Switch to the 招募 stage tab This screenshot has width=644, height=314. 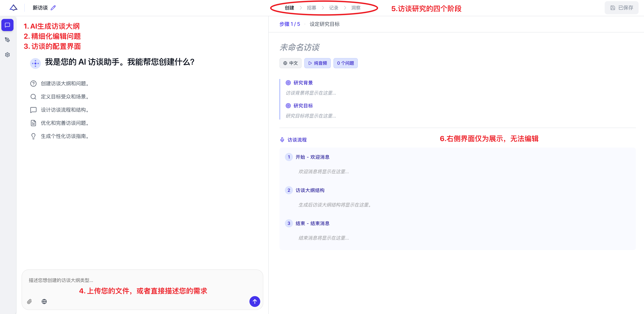pyautogui.click(x=312, y=8)
